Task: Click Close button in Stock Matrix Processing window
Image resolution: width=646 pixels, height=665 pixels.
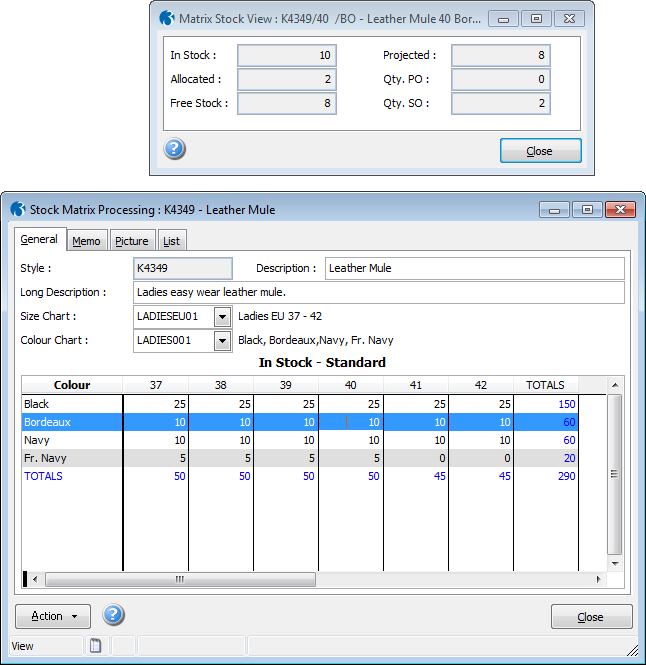Action: tap(591, 617)
